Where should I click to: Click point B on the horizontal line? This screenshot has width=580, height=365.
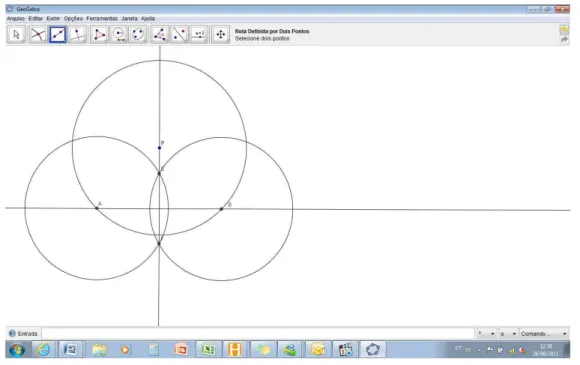(221, 209)
